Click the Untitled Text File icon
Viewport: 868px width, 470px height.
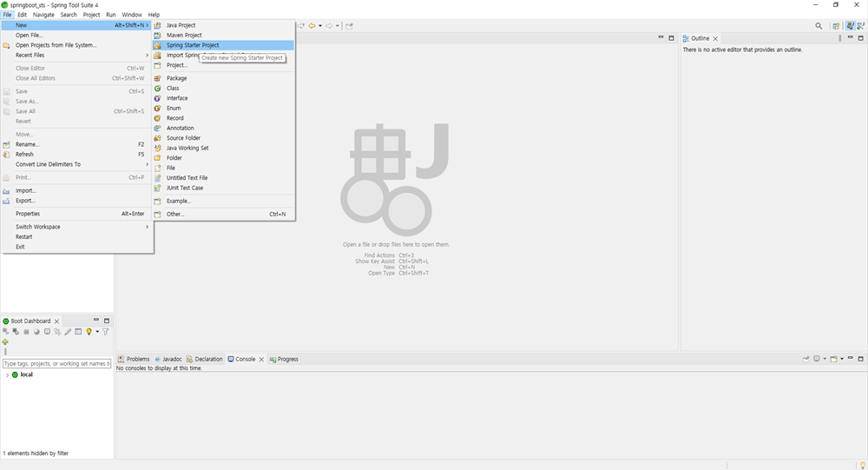[x=158, y=178]
